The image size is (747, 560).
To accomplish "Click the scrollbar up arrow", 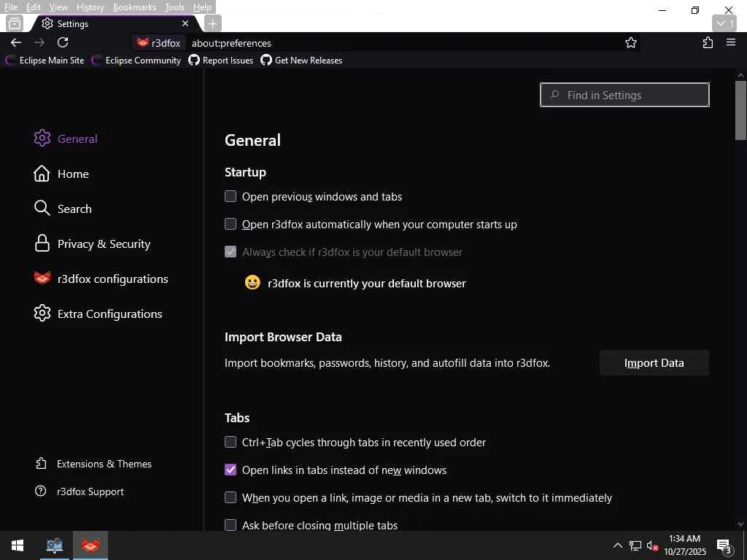I will pyautogui.click(x=740, y=75).
